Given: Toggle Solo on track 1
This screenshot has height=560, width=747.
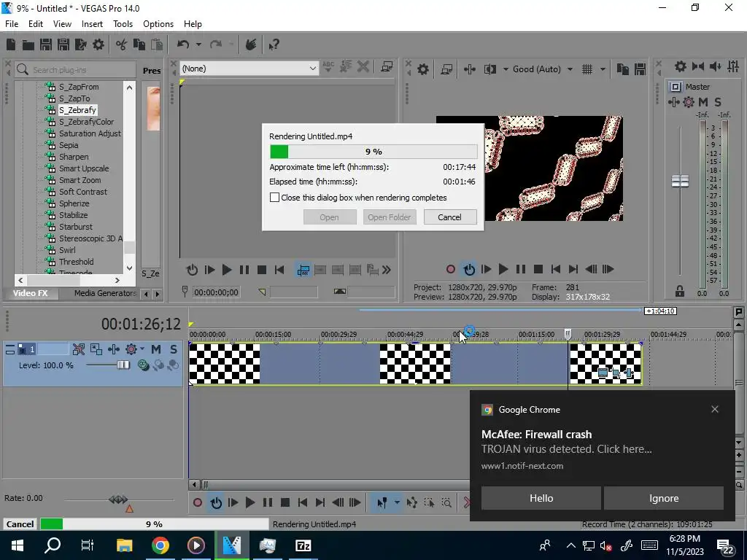Looking at the screenshot, I should (x=174, y=349).
